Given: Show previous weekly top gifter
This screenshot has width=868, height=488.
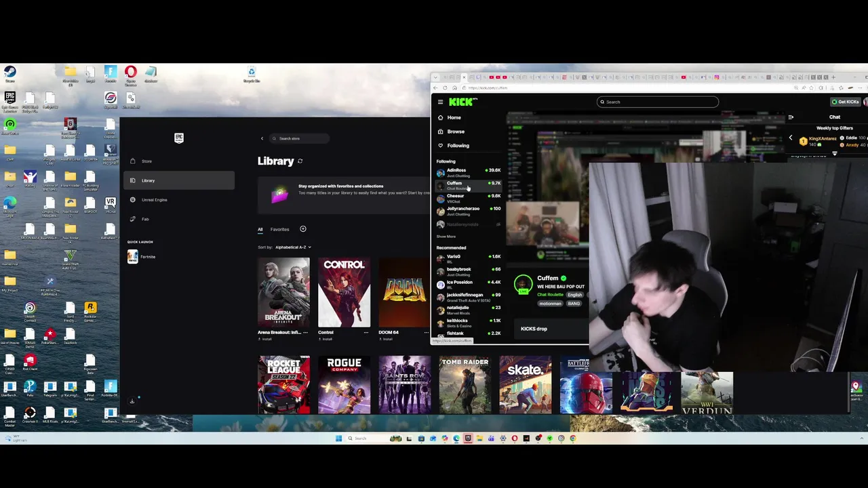Looking at the screenshot, I should point(790,138).
